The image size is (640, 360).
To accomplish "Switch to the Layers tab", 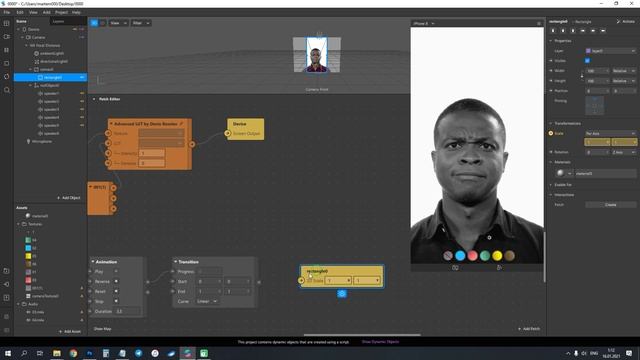I will 58,21.
